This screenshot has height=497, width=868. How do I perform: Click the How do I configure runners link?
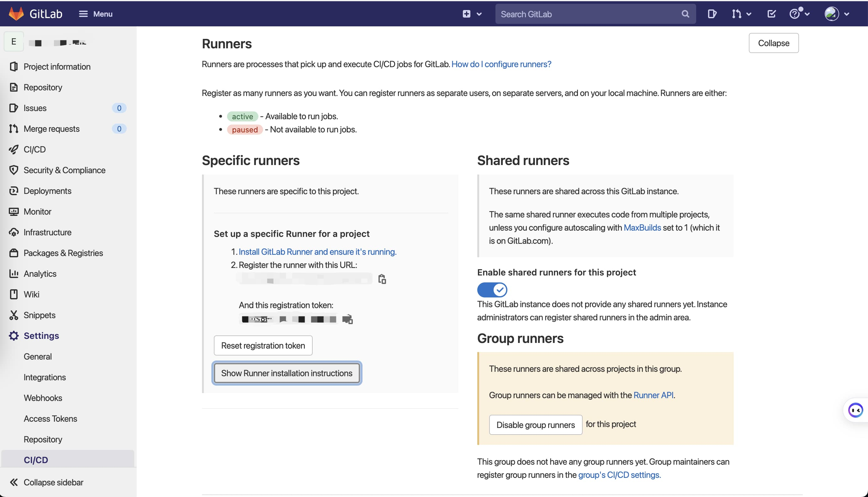(501, 64)
